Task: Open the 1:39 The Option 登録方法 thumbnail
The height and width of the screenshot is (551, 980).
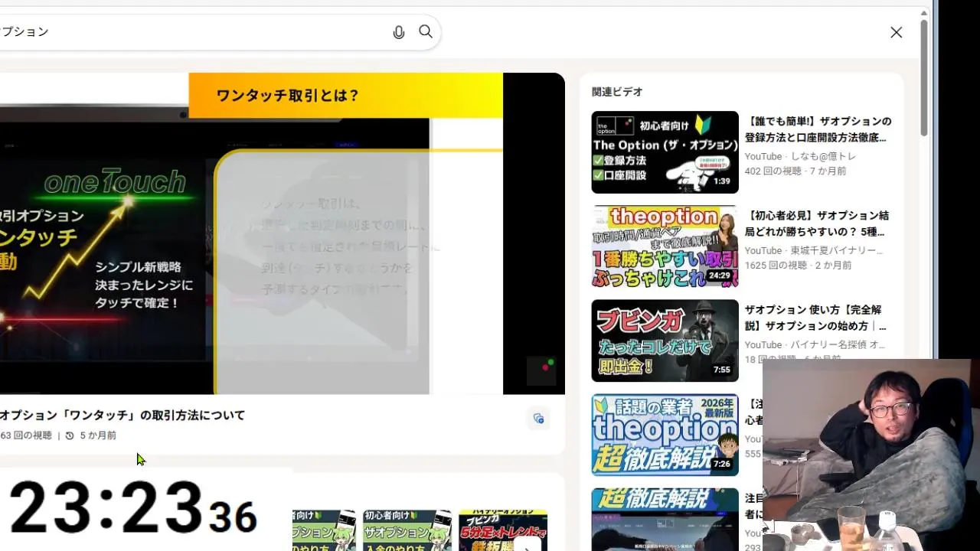Action: [665, 152]
